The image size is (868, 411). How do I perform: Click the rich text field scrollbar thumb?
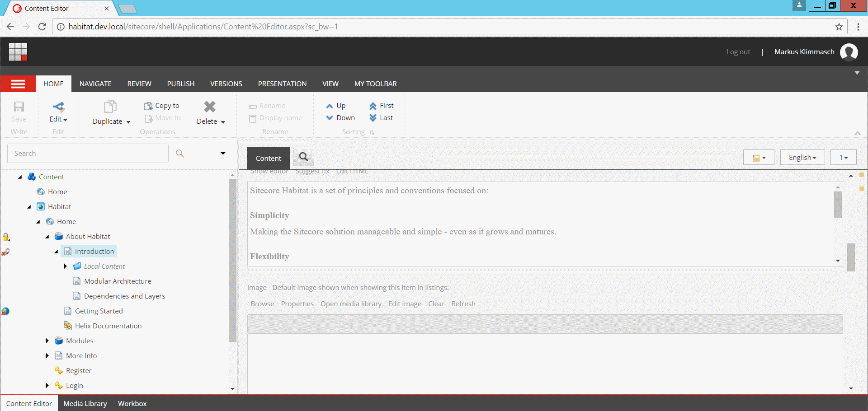coord(838,204)
